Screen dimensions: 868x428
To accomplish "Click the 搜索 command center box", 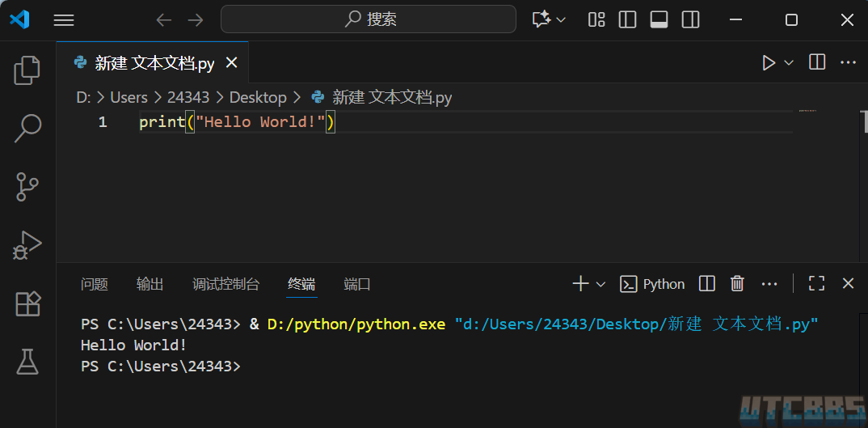I will (369, 19).
